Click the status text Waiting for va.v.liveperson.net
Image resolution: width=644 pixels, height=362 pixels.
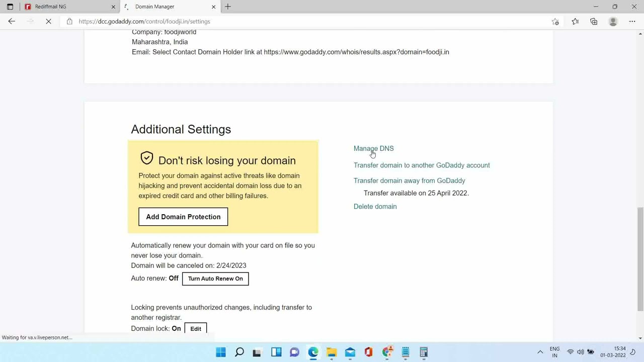click(x=37, y=337)
